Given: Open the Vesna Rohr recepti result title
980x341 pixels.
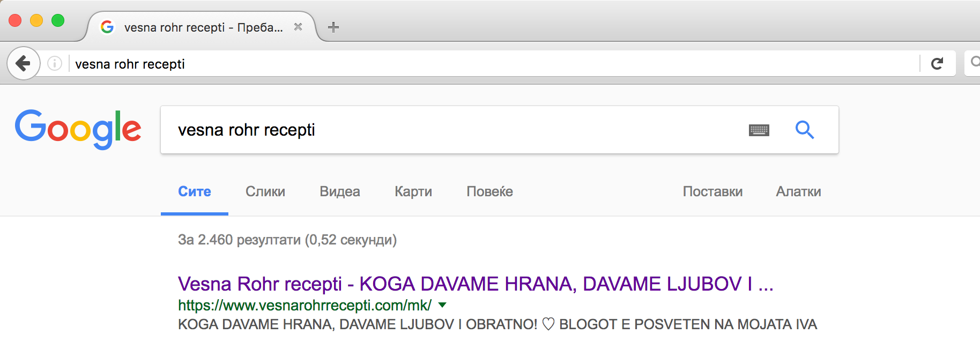Looking at the screenshot, I should coord(476,284).
